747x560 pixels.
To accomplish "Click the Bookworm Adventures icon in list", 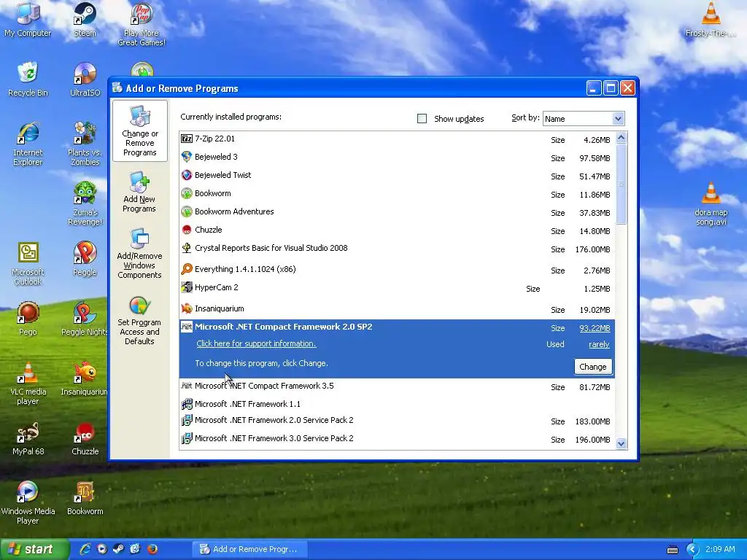I will [187, 211].
